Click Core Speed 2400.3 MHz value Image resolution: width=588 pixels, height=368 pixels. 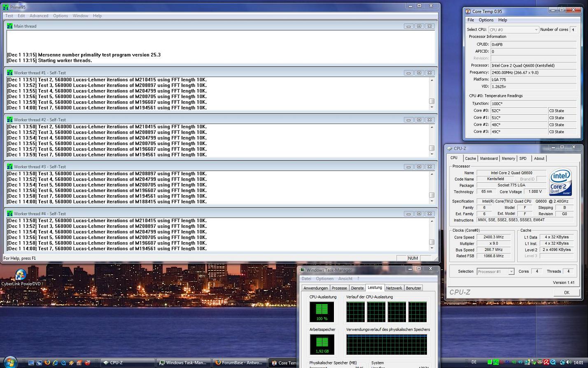pos(493,237)
